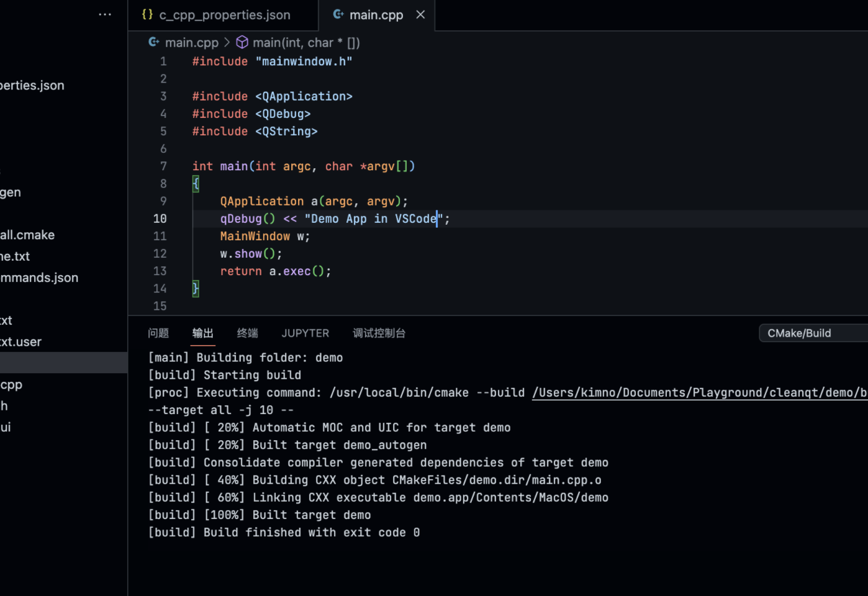Open the 终端 terminal panel tab
The width and height of the screenshot is (868, 596).
(x=247, y=333)
